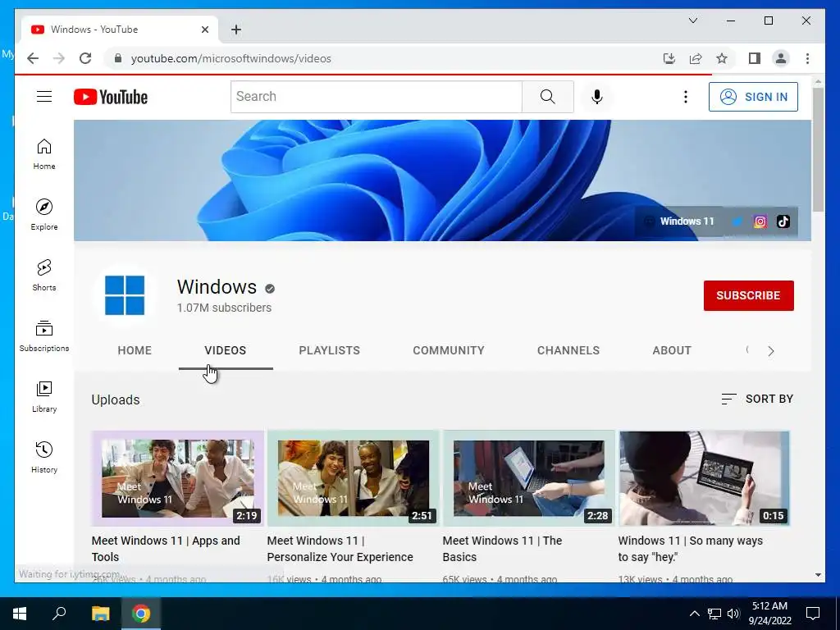Screen dimensions: 840x630
Task: Click the Sign In button
Action: [x=753, y=97]
